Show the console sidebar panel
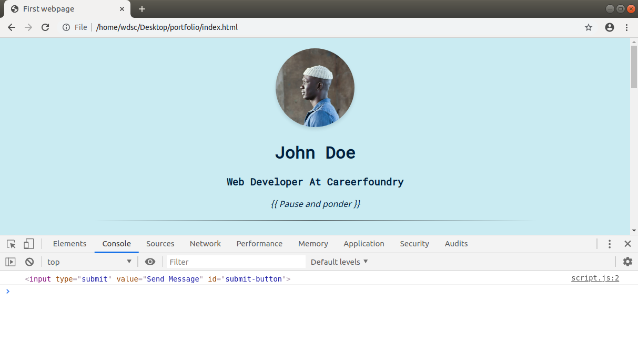The height and width of the screenshot is (364, 638). click(11, 262)
